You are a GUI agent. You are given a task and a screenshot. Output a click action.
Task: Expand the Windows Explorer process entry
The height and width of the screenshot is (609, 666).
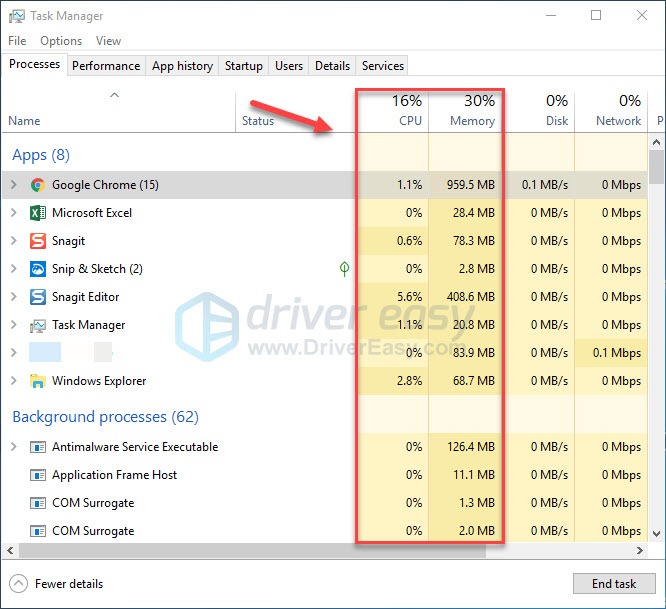coord(13,381)
